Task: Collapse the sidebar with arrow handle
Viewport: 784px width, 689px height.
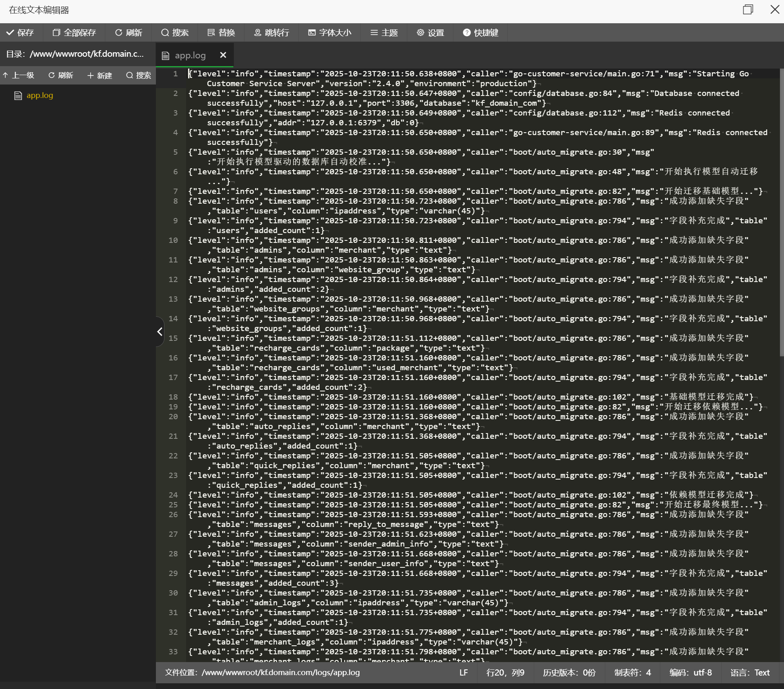Action: tap(160, 331)
